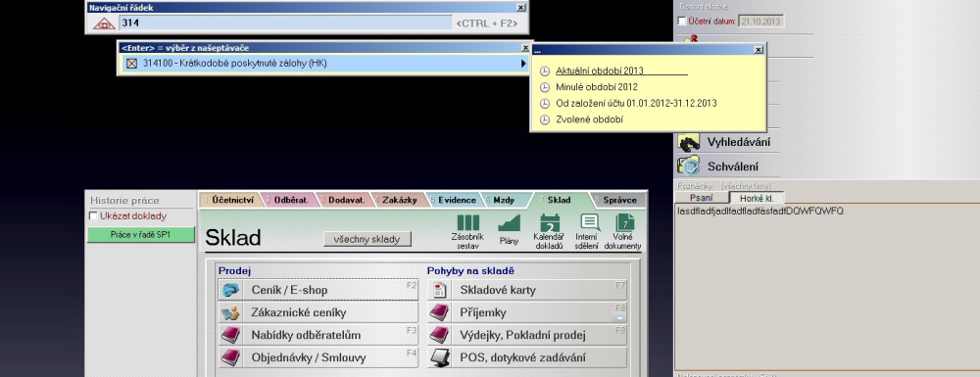
Task: Switch to the Horké kl. tab
Action: (757, 198)
